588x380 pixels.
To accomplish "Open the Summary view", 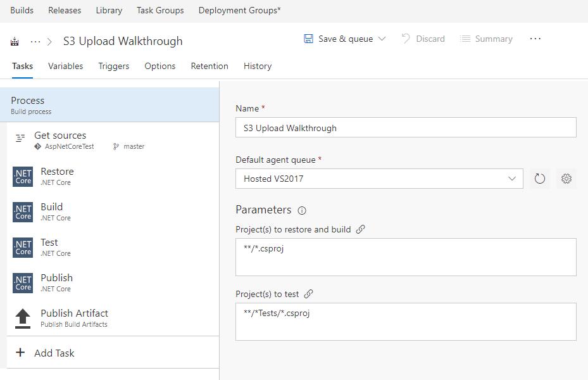I will [486, 39].
